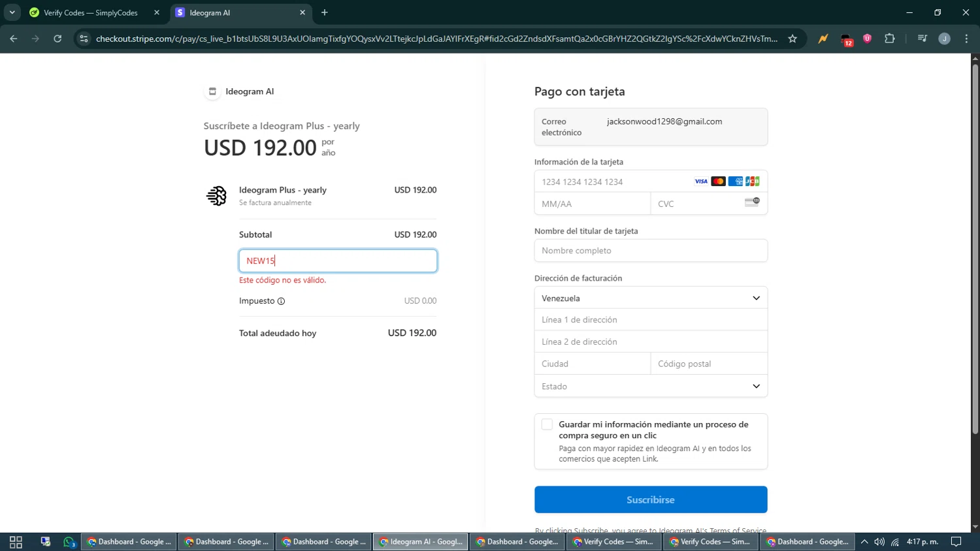
Task: Click the taskbar volume icon
Action: point(879,542)
